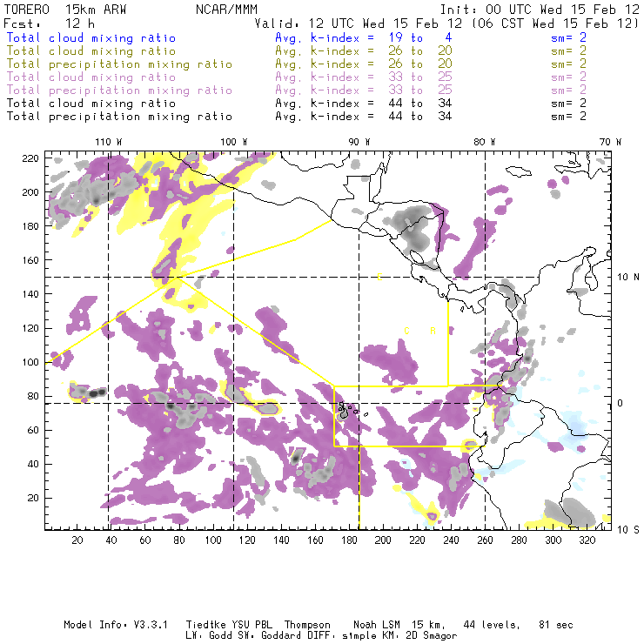Click 'Thompson' in the model footer

(307, 625)
